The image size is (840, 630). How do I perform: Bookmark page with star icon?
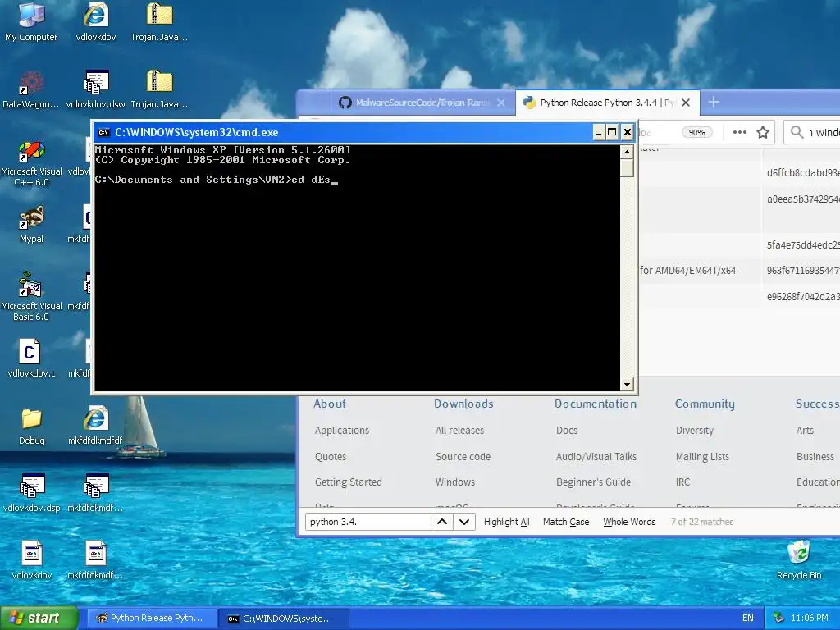[x=763, y=132]
